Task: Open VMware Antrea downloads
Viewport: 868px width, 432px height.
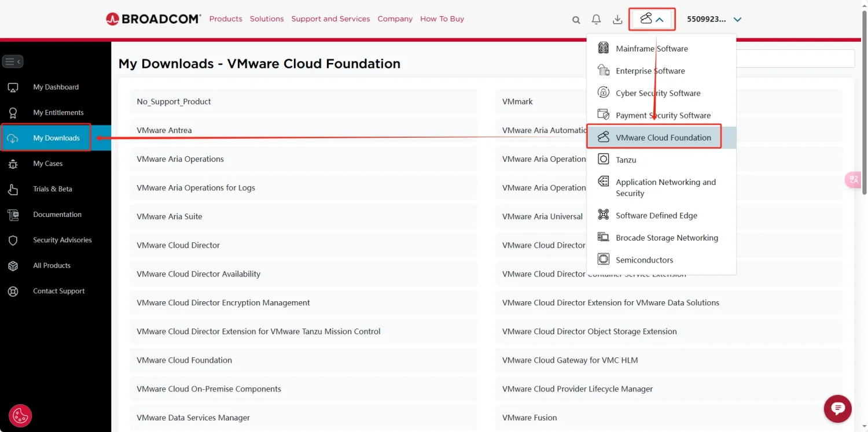Action: [x=304, y=130]
